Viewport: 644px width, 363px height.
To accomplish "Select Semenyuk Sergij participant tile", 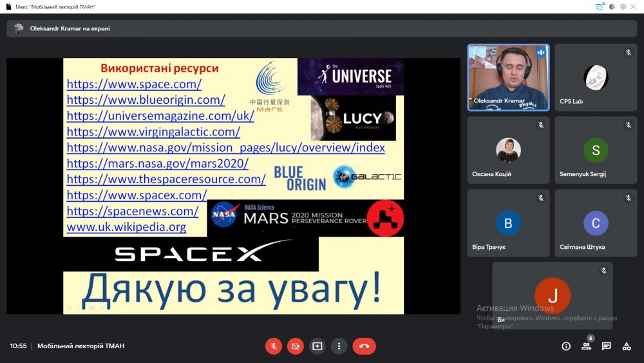I will pyautogui.click(x=596, y=150).
